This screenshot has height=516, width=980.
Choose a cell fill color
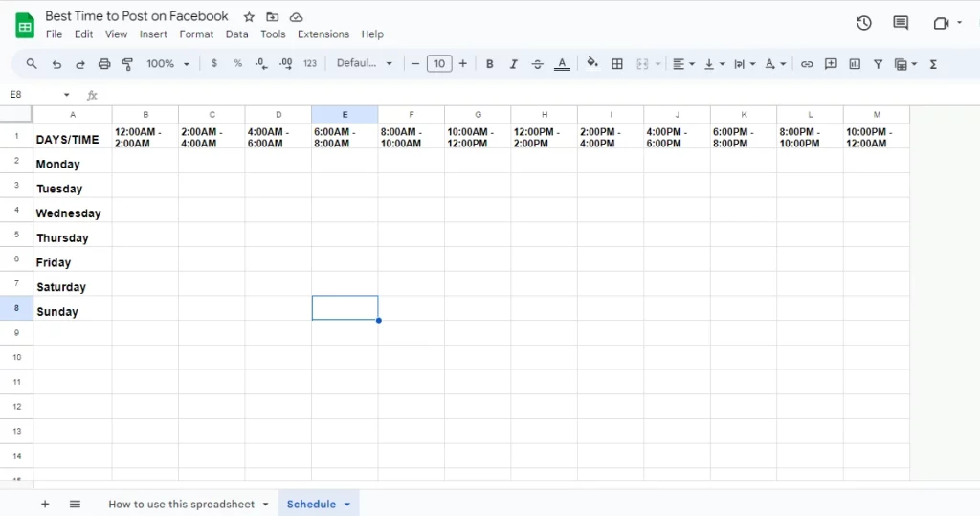[x=591, y=63]
